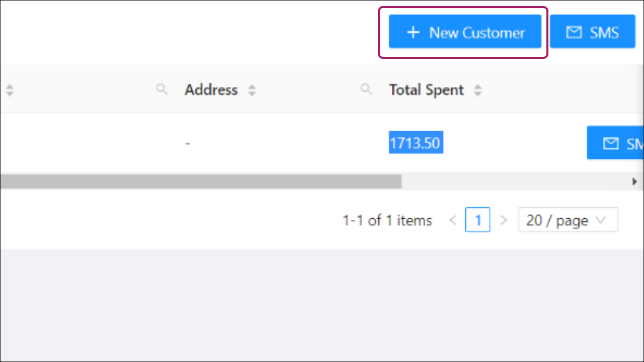Toggle the sort arrows on the leftmost column
Viewport: 644px width, 362px height.
pos(10,90)
